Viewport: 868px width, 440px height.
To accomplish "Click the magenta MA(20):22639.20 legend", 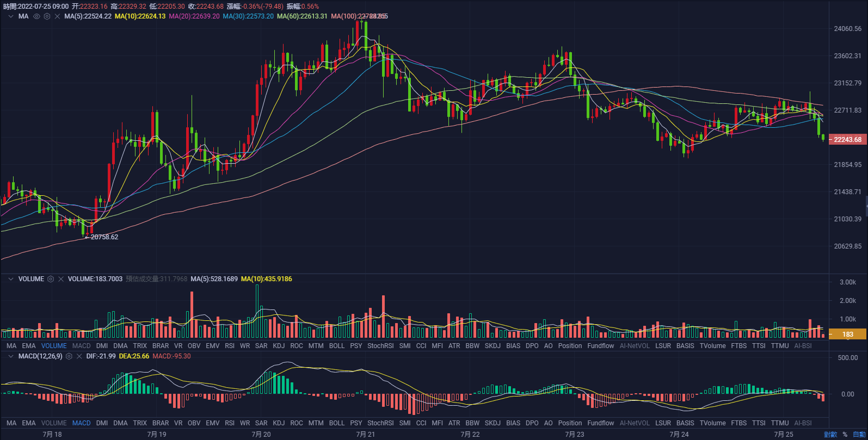I will pyautogui.click(x=194, y=16).
